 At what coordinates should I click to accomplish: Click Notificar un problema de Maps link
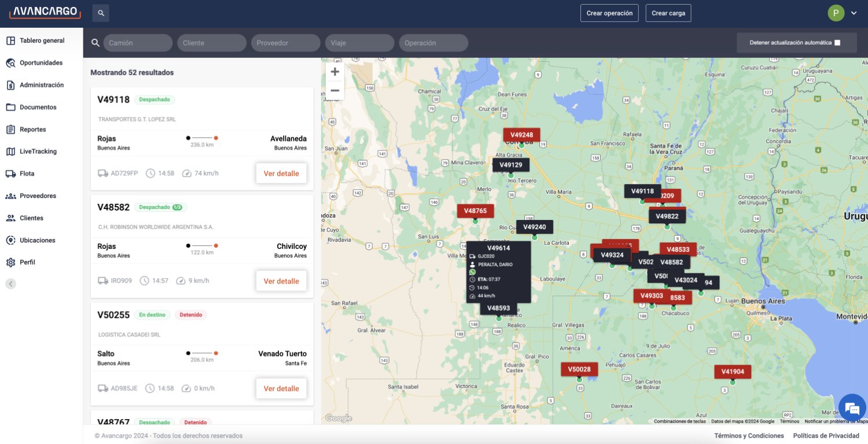pyautogui.click(x=836, y=421)
